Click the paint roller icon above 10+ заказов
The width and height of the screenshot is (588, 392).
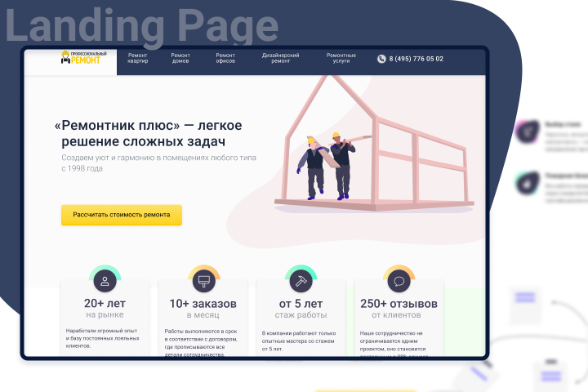click(203, 281)
